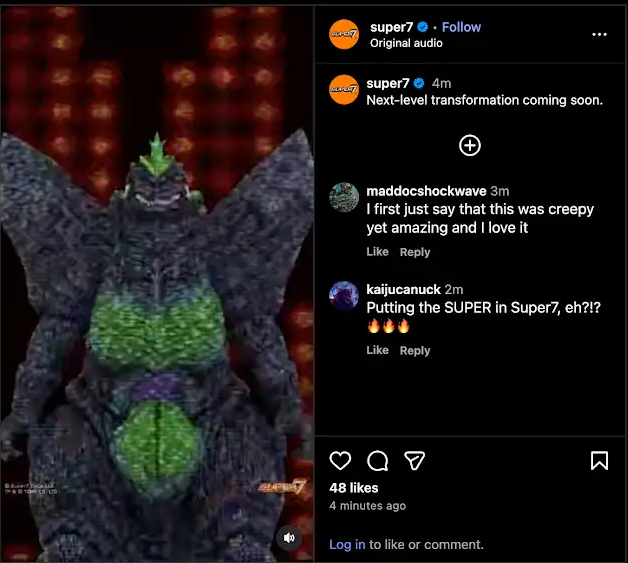View maddocshockwave profile avatar
The image size is (628, 563).
tap(344, 197)
